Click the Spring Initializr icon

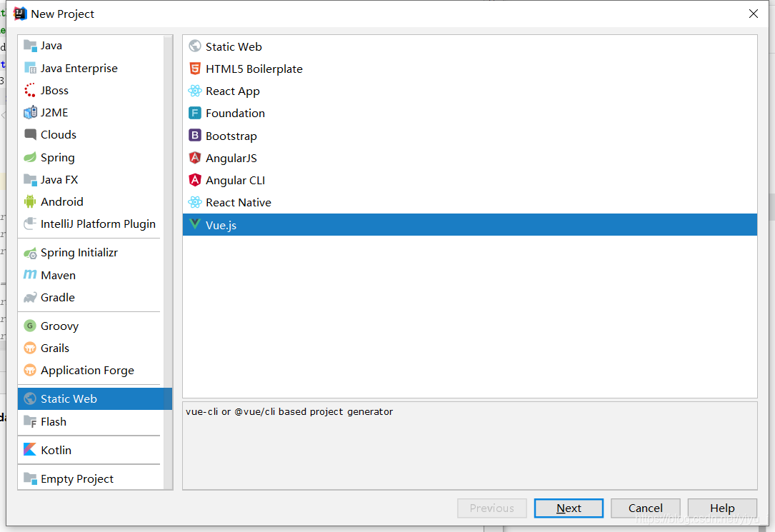tap(30, 253)
